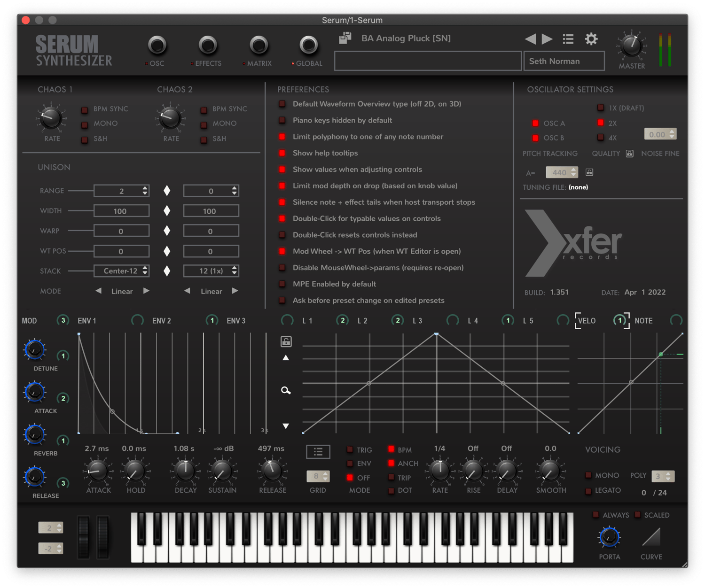Adjust the RANGE left stepper value 2
705x588 pixels.
[x=121, y=191]
